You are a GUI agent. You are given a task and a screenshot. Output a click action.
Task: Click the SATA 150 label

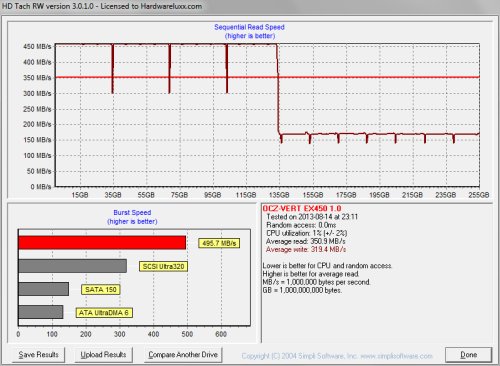click(x=101, y=289)
